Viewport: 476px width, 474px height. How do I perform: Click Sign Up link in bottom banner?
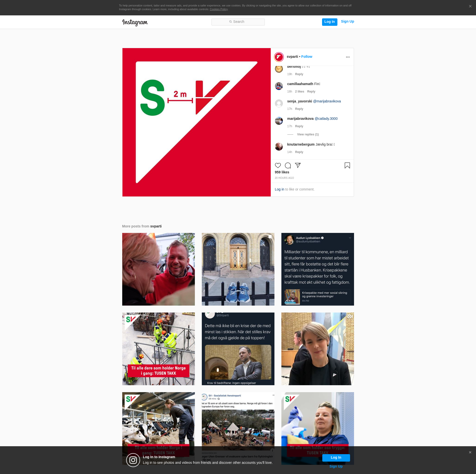coord(336,466)
